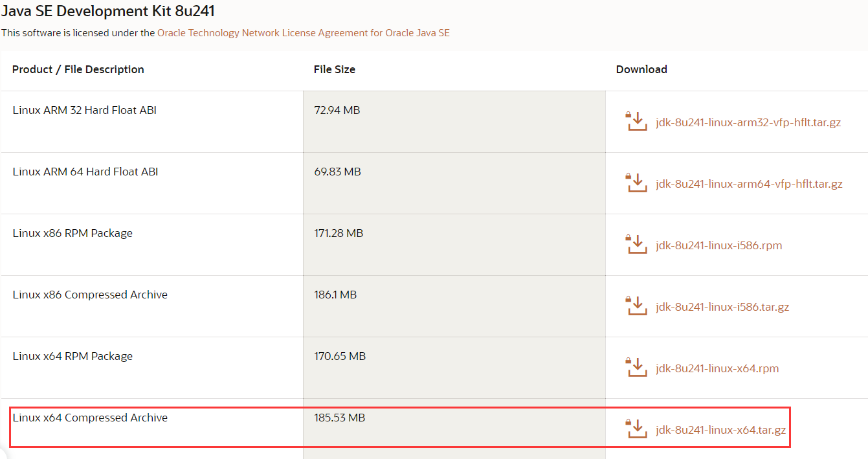Select Linux x64 Compressed Archive text
This screenshot has width=868, height=459.
pyautogui.click(x=90, y=418)
